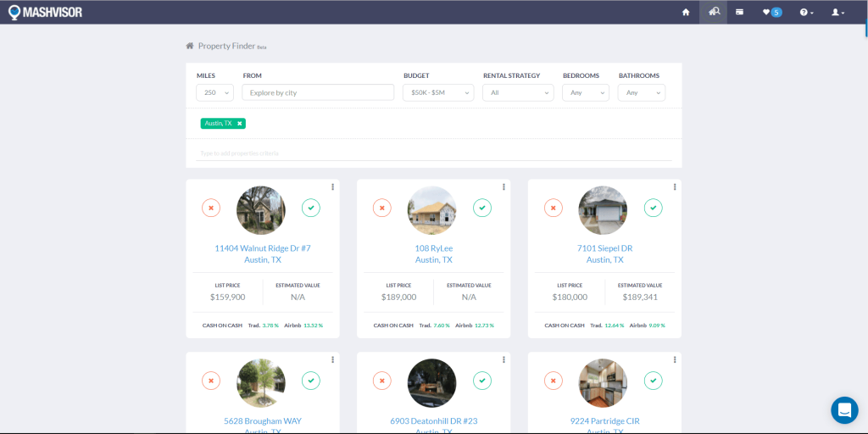
Task: Open options menu for 108 RyLee card
Action: click(x=504, y=187)
